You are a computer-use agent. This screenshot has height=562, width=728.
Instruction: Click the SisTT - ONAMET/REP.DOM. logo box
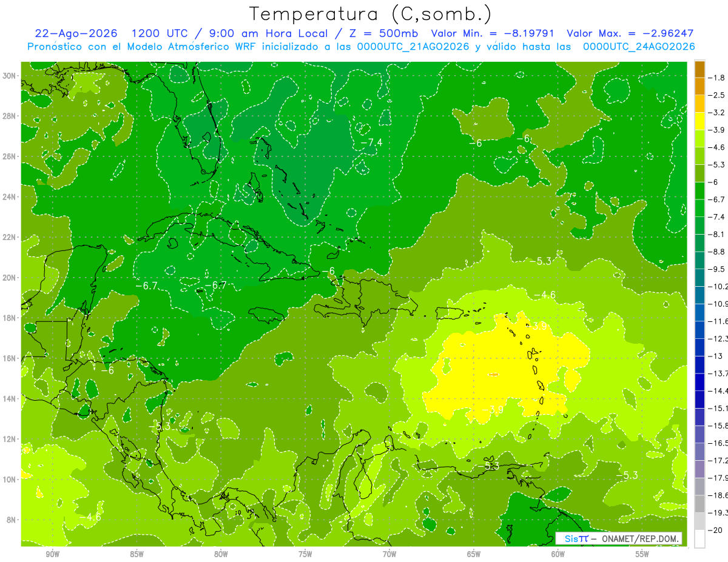(x=619, y=538)
